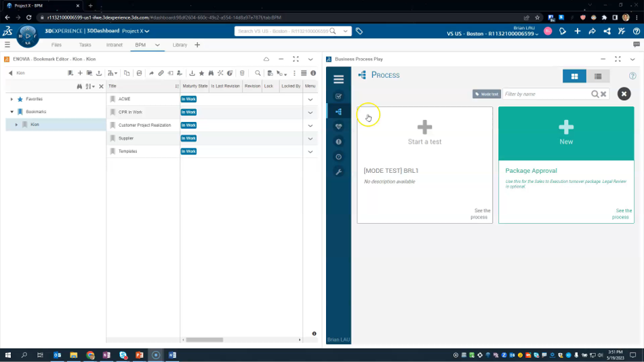Open the heartbeat monitoring icon in the BPM sidebar

pos(338,127)
